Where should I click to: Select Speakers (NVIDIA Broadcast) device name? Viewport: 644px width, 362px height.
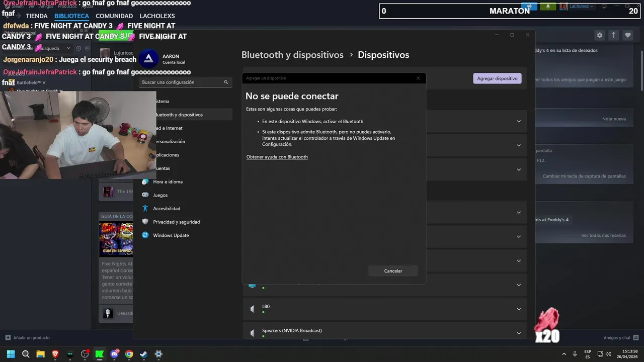pyautogui.click(x=292, y=330)
